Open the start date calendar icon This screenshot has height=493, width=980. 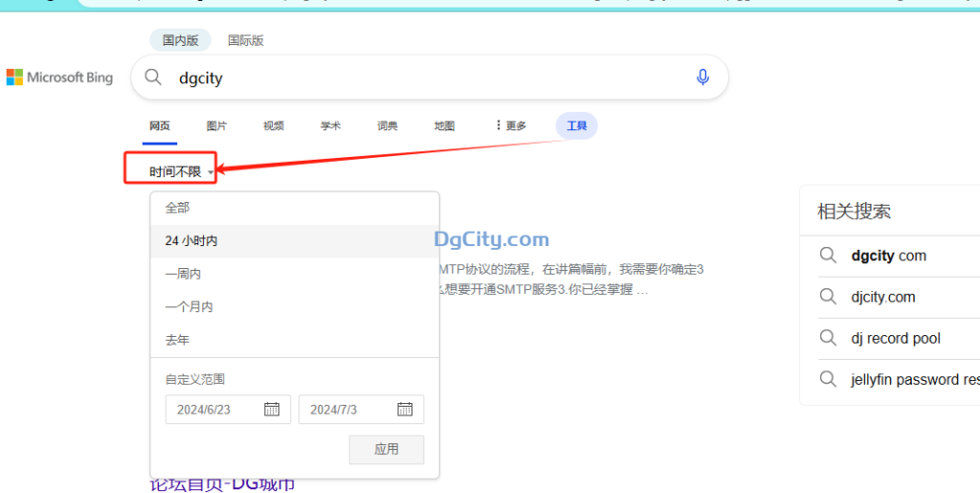point(271,410)
